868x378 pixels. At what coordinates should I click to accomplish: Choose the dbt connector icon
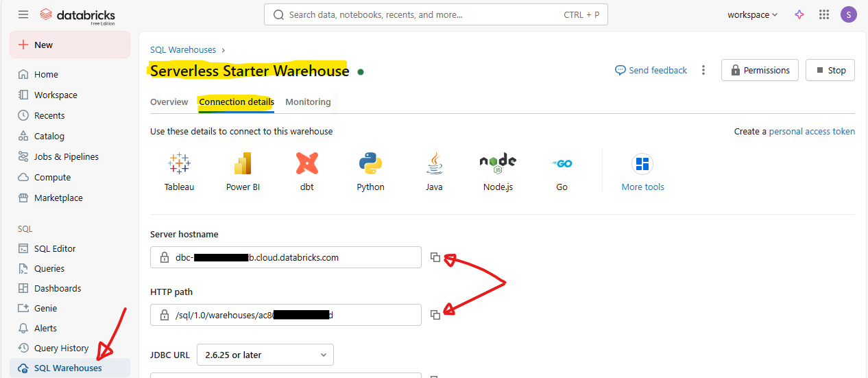306,165
